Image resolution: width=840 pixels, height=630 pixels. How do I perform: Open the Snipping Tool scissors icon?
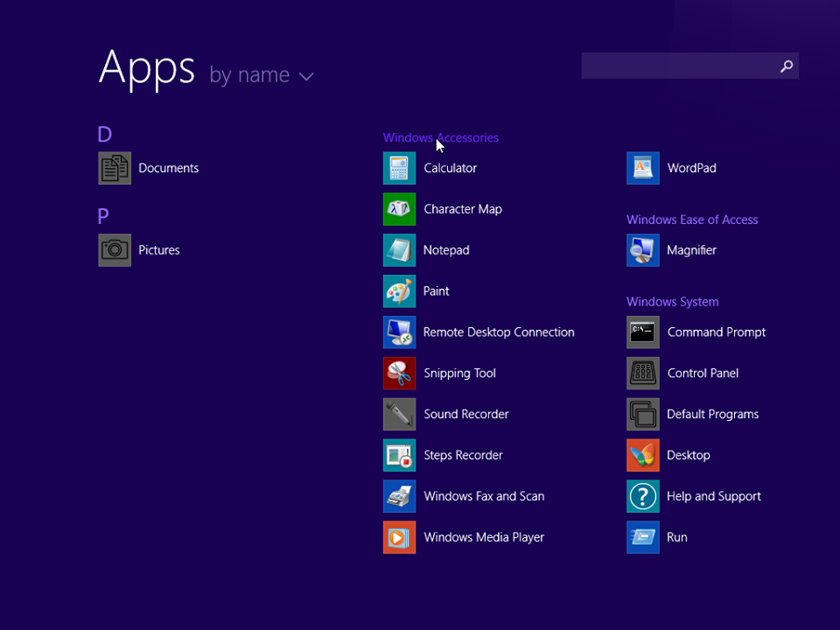point(399,374)
